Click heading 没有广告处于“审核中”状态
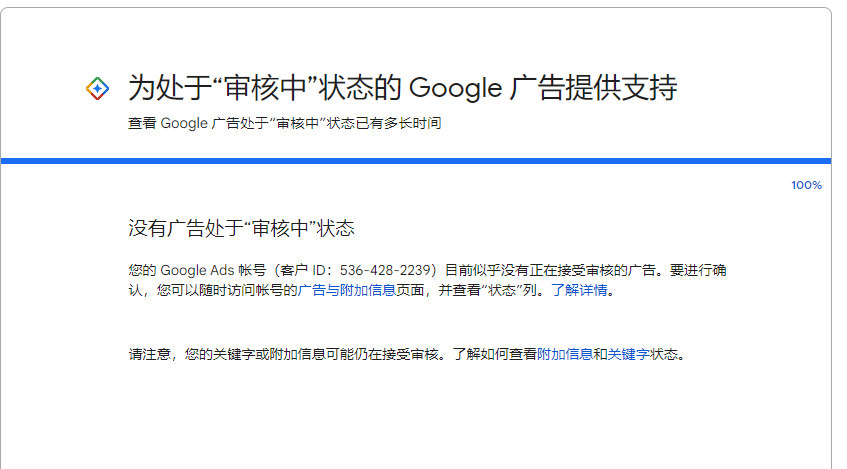Viewport: 847px width, 469px height. pyautogui.click(x=241, y=228)
